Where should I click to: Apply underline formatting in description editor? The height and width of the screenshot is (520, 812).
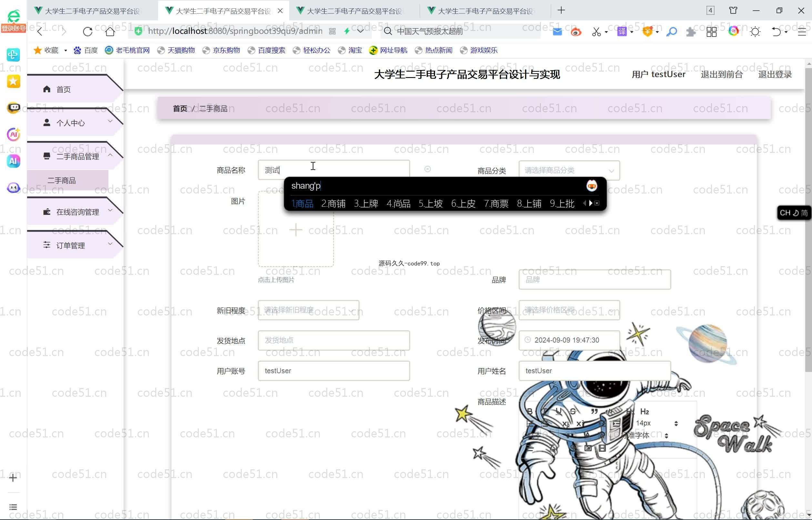coord(558,411)
